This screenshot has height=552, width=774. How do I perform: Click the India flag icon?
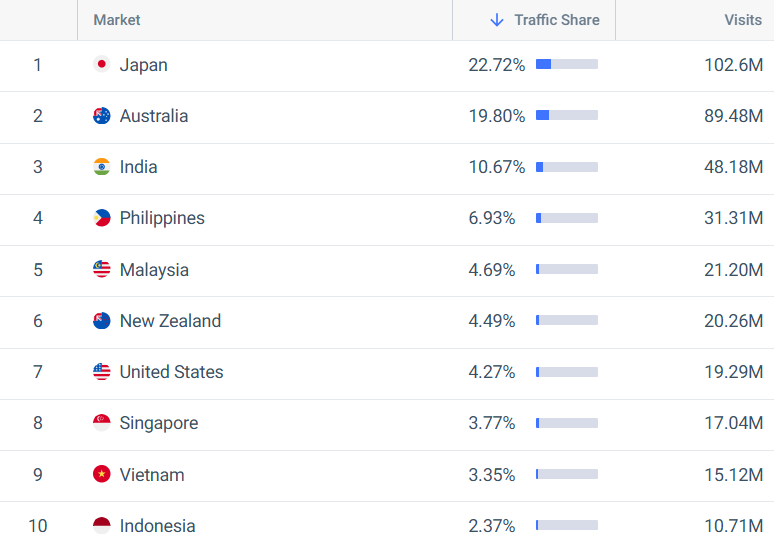[102, 166]
